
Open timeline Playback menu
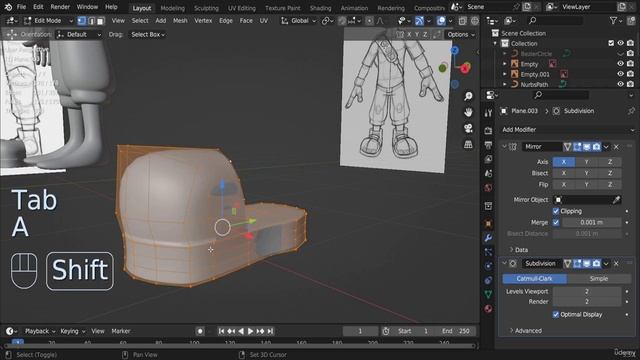[x=39, y=331]
